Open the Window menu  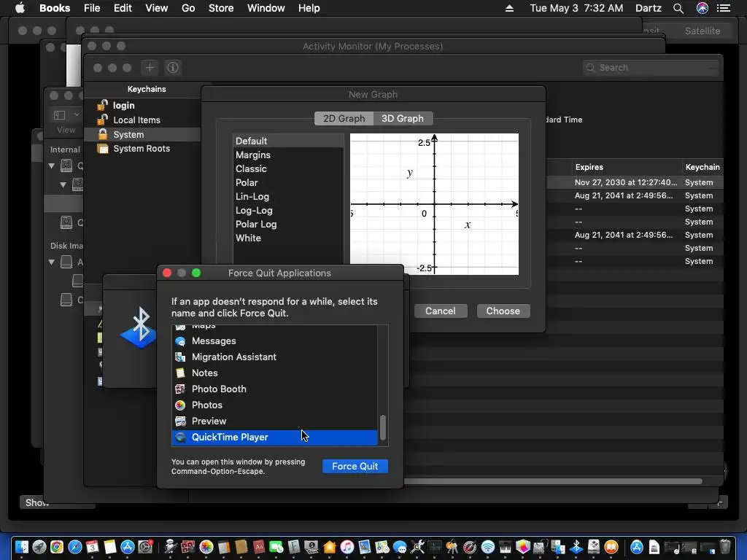coord(266,8)
